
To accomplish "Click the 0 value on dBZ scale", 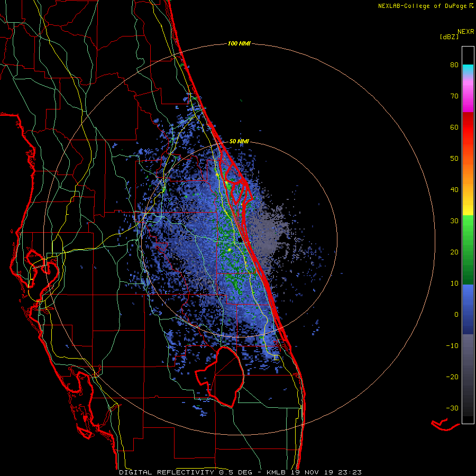I will [x=456, y=315].
